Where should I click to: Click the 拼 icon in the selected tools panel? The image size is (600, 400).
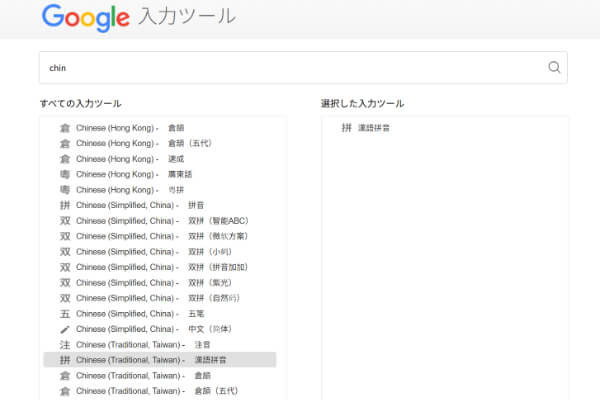click(346, 128)
